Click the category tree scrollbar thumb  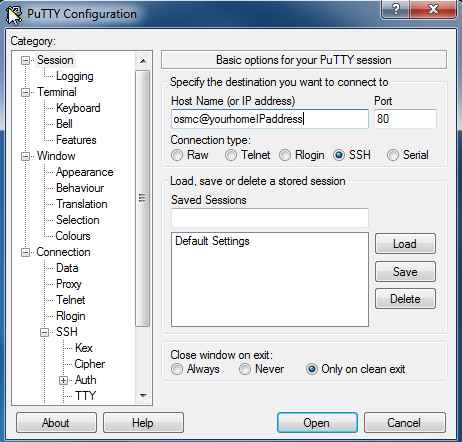143,198
